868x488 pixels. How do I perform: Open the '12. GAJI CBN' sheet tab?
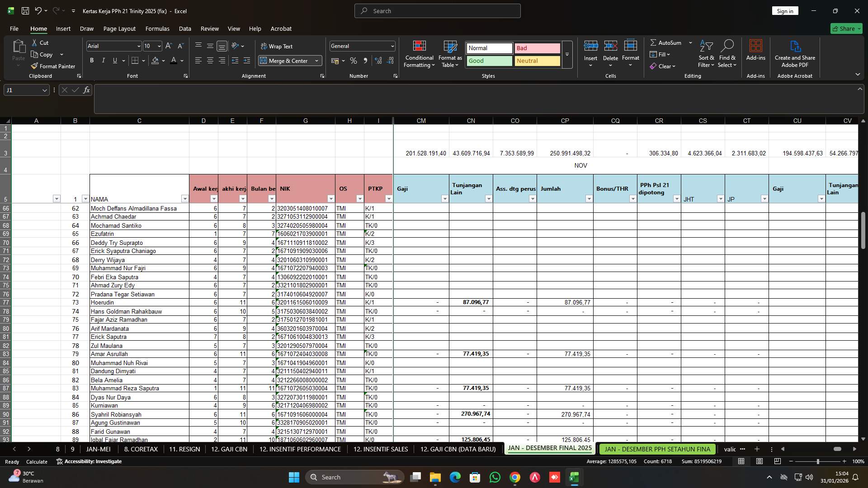(229, 449)
